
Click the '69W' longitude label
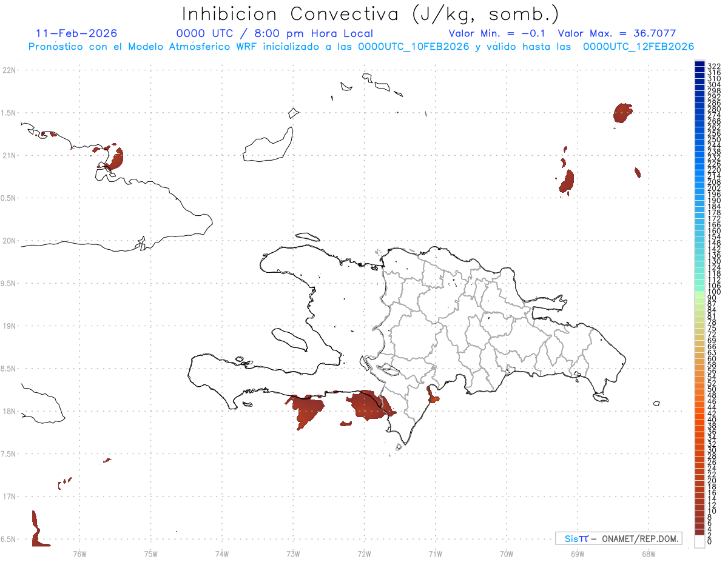[x=578, y=554]
